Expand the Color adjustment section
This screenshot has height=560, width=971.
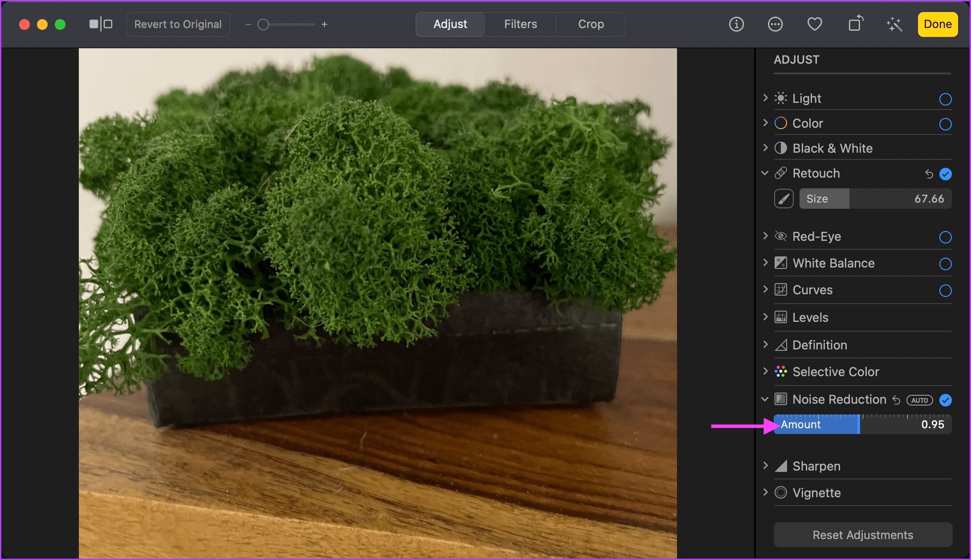click(766, 123)
